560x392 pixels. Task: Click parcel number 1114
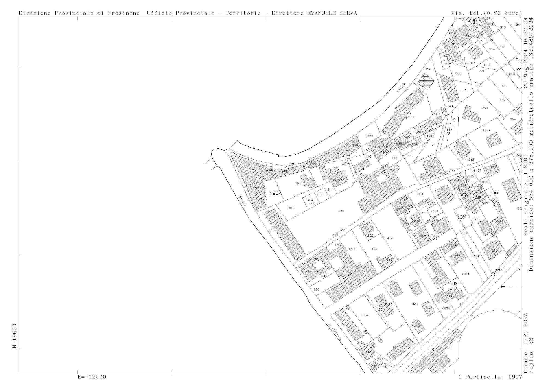point(364,315)
